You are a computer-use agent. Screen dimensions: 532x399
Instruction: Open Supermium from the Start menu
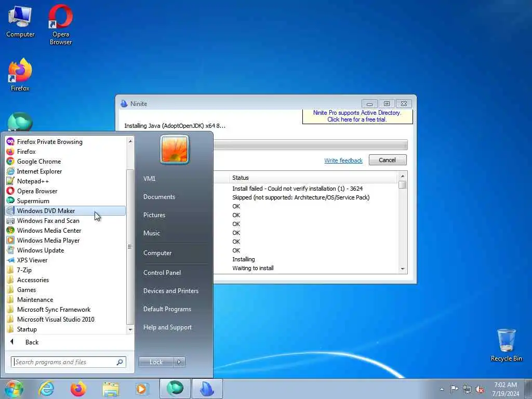[65, 201]
